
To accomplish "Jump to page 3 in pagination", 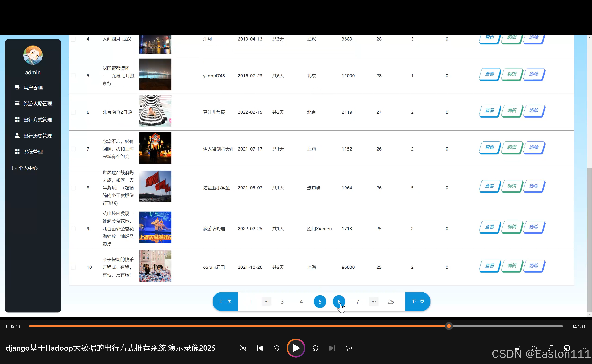I will point(282,302).
